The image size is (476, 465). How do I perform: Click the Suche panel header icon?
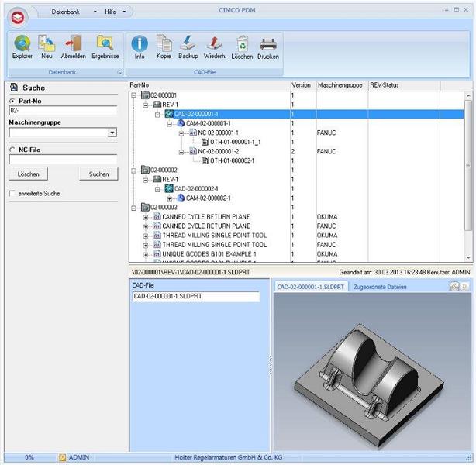coord(14,87)
